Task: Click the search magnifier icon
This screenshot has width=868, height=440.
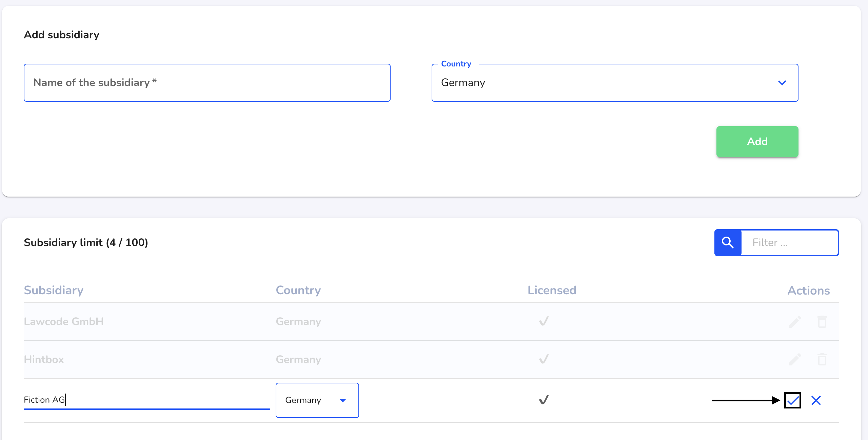Action: pyautogui.click(x=728, y=243)
